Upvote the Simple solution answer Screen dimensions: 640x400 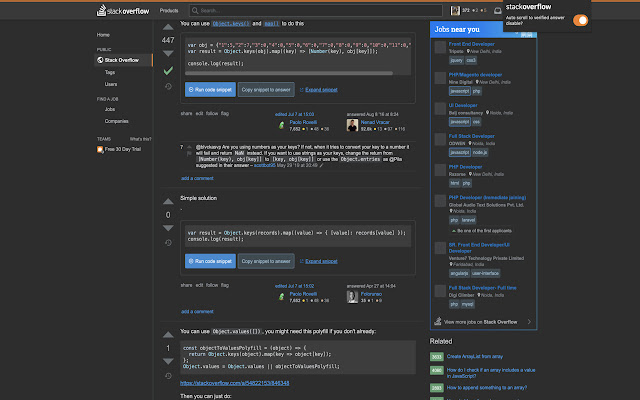click(168, 202)
